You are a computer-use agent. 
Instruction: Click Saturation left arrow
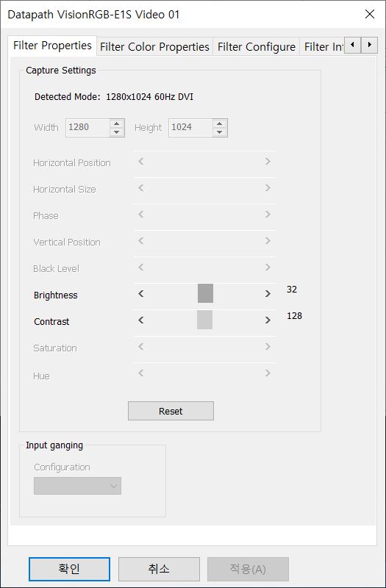pyautogui.click(x=141, y=347)
